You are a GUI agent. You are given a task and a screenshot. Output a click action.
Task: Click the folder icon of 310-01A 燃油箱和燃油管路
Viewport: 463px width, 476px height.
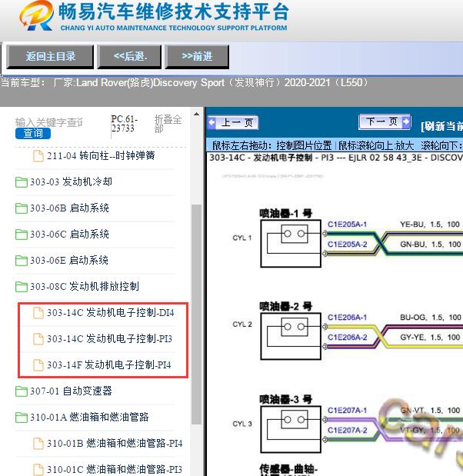point(22,418)
